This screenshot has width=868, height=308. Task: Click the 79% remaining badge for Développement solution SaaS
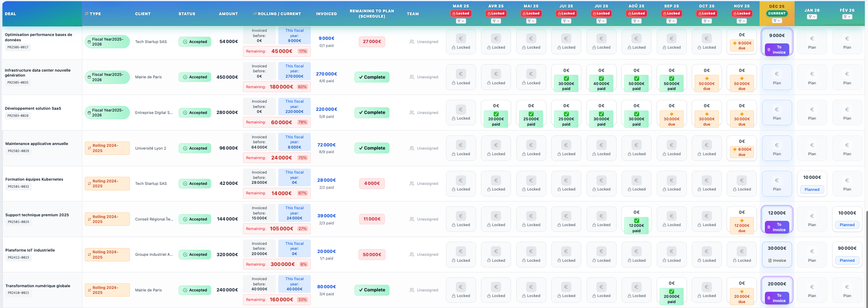click(302, 122)
